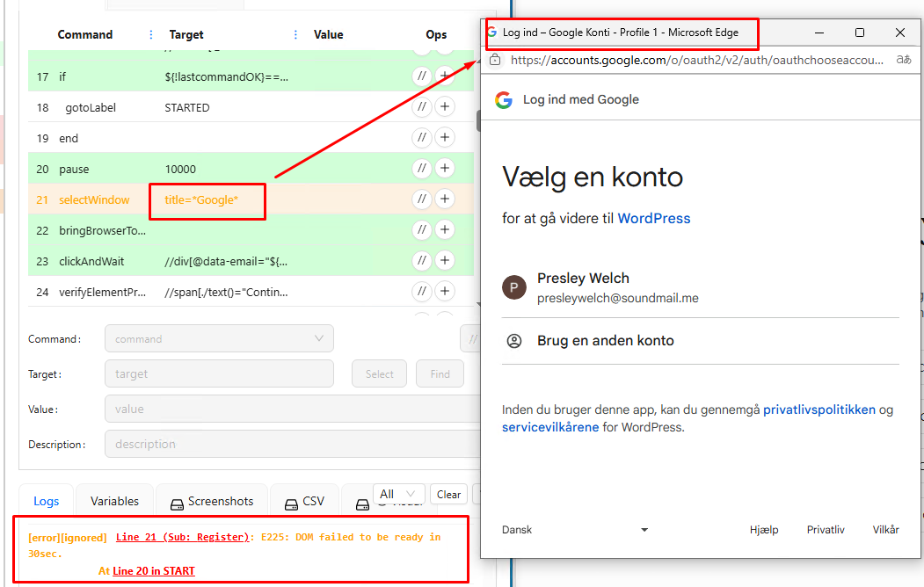Click the Ops column header

436,35
